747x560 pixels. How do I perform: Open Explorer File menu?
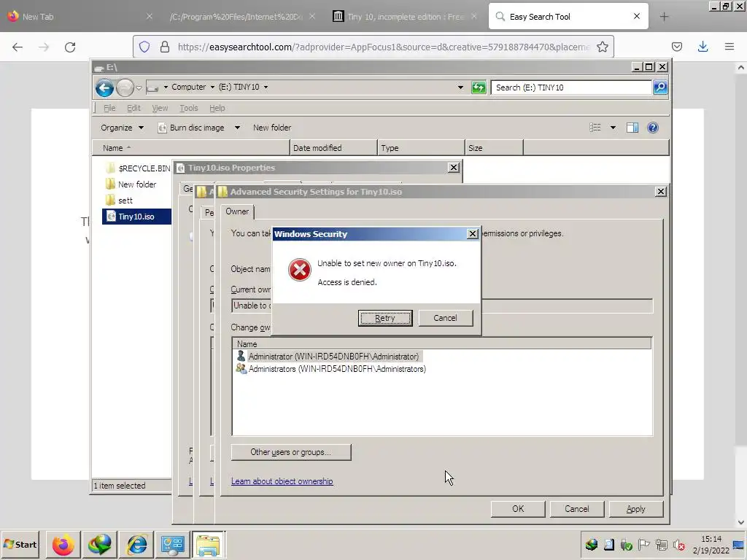[x=109, y=108]
